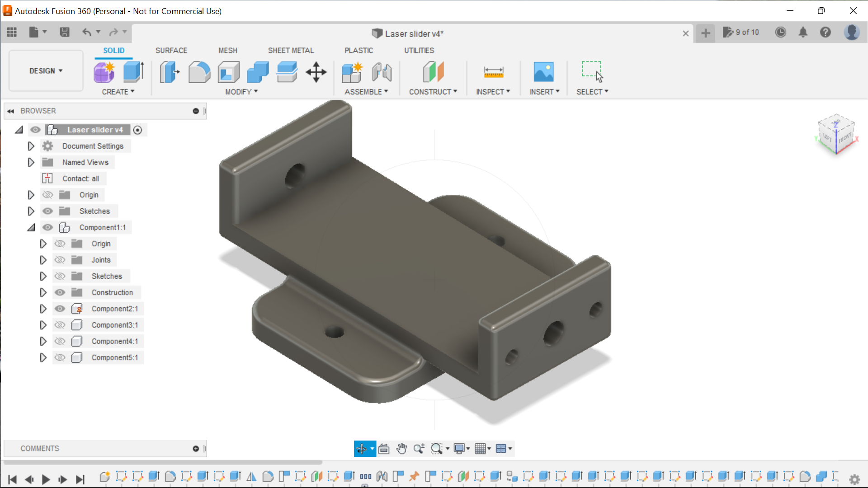The image size is (868, 488).
Task: Show the Joints folder using eye icon
Action: 60,260
